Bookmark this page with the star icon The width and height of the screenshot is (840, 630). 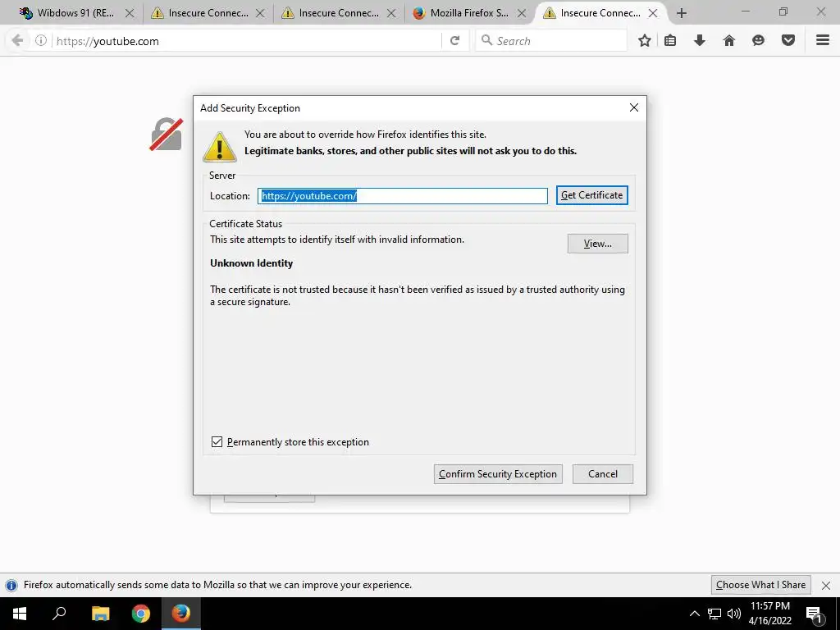coord(645,40)
